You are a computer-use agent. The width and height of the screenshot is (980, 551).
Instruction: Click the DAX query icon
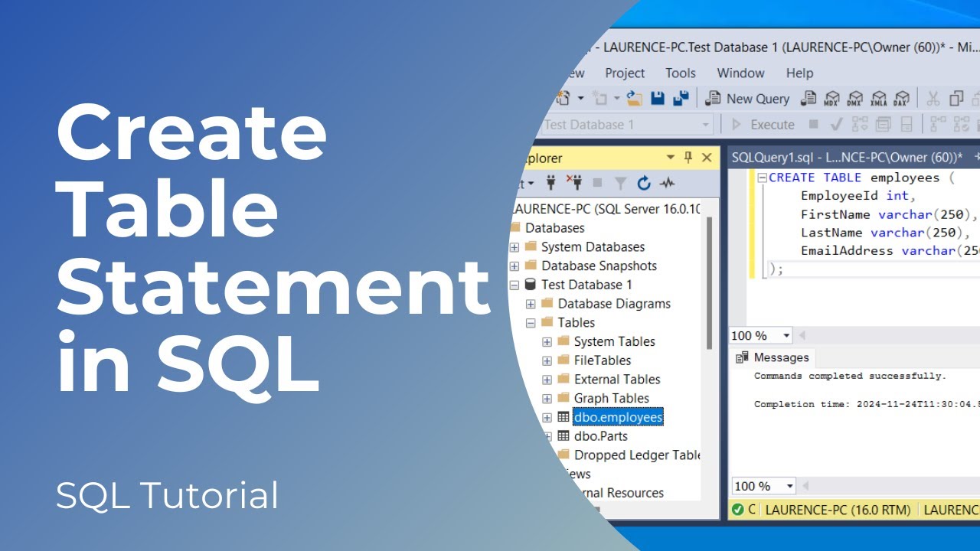pos(901,98)
